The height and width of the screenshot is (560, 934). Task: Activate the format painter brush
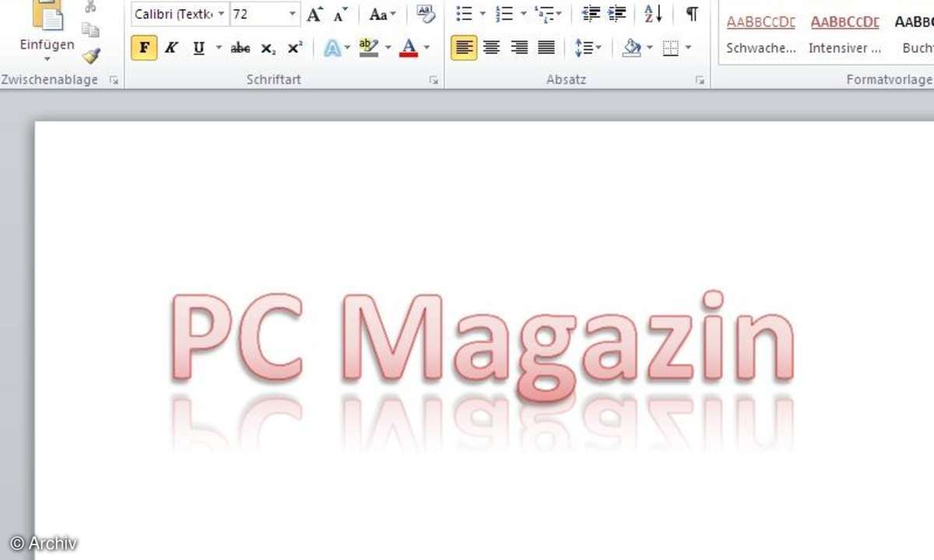click(x=91, y=55)
